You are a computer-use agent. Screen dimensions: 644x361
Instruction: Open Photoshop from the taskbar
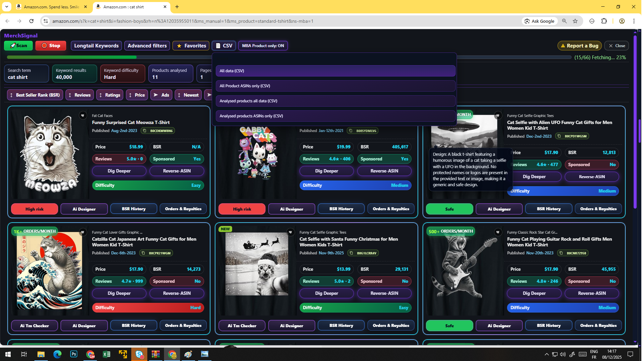point(73,354)
